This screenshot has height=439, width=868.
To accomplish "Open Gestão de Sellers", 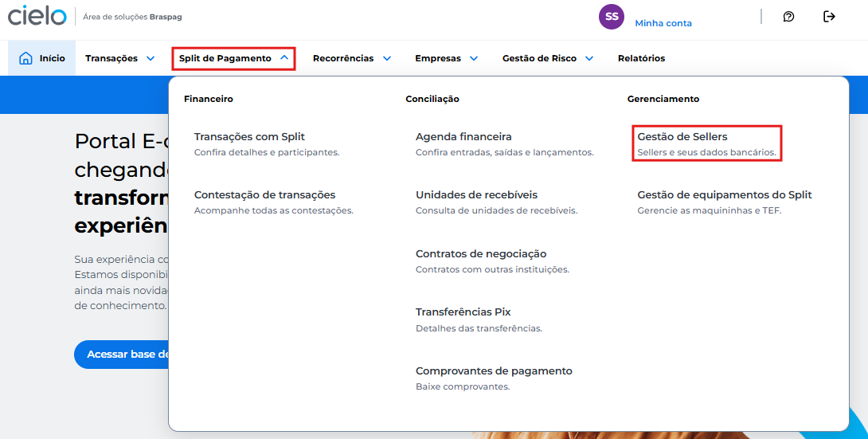I will 707,143.
